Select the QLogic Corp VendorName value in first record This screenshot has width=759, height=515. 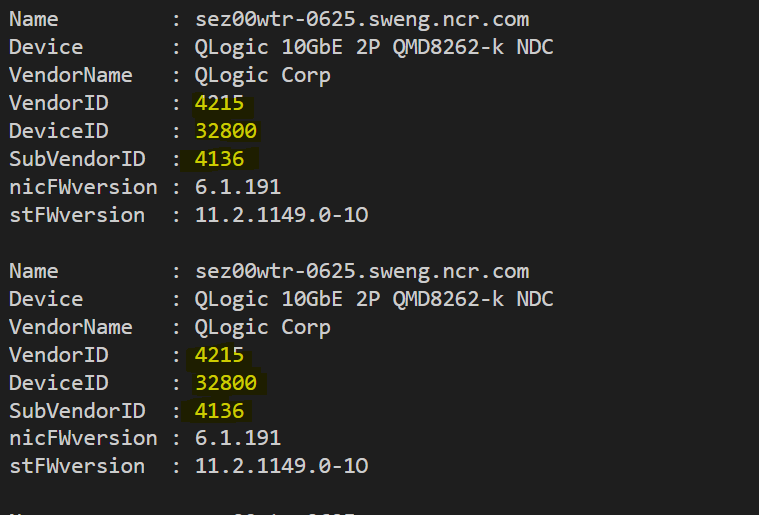(262, 76)
